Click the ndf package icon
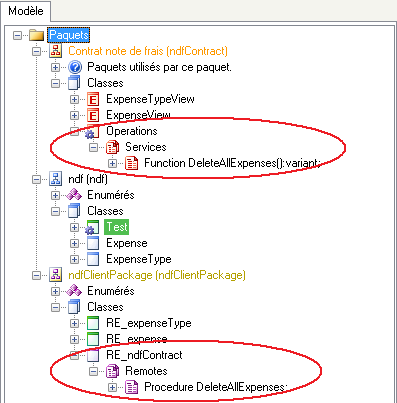 point(55,179)
